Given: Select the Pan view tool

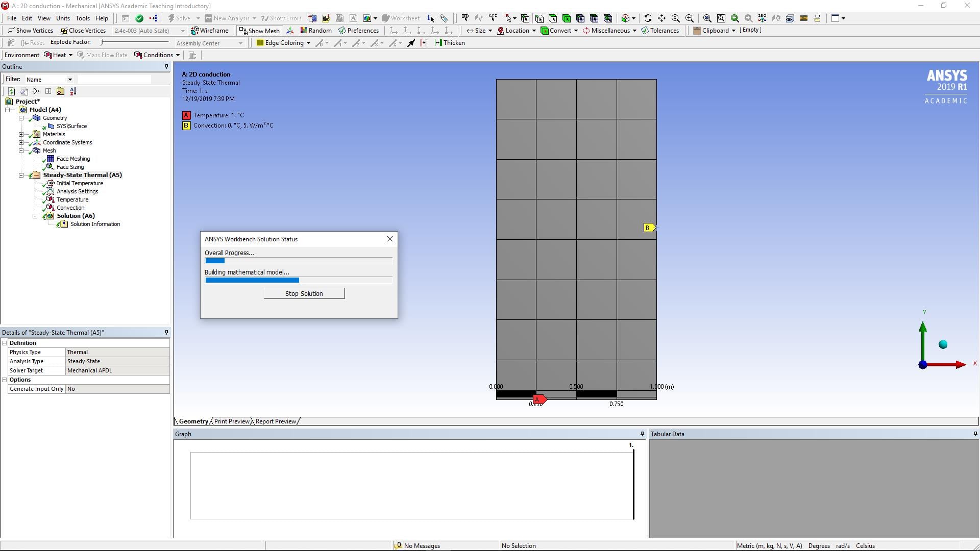Looking at the screenshot, I should [x=661, y=18].
